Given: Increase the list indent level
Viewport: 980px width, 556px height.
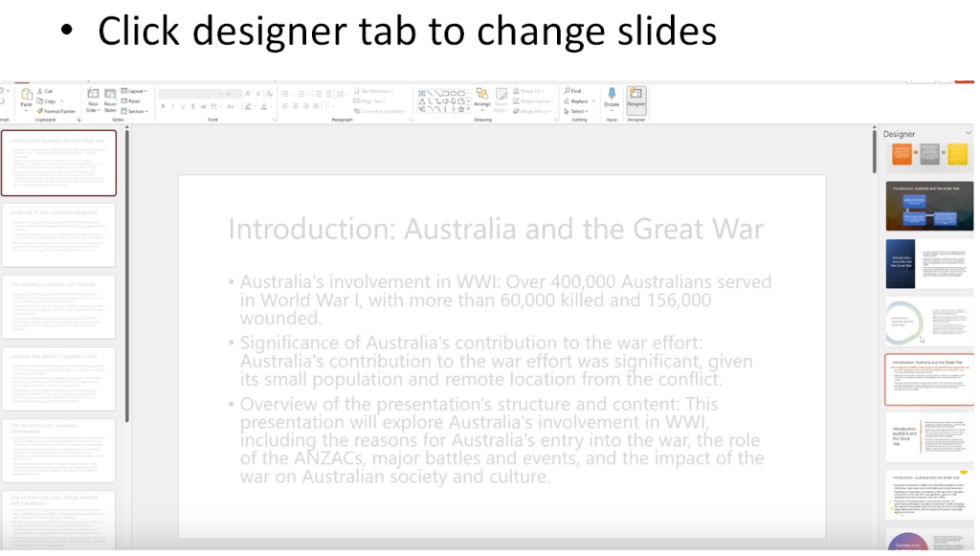Looking at the screenshot, I should [329, 94].
